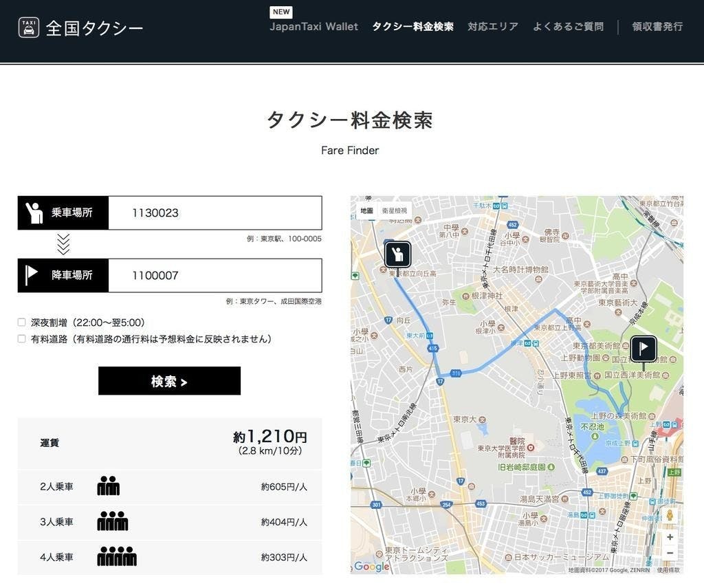This screenshot has height=588, width=704.
Task: Click the Street View pegman icon
Action: coord(670,515)
